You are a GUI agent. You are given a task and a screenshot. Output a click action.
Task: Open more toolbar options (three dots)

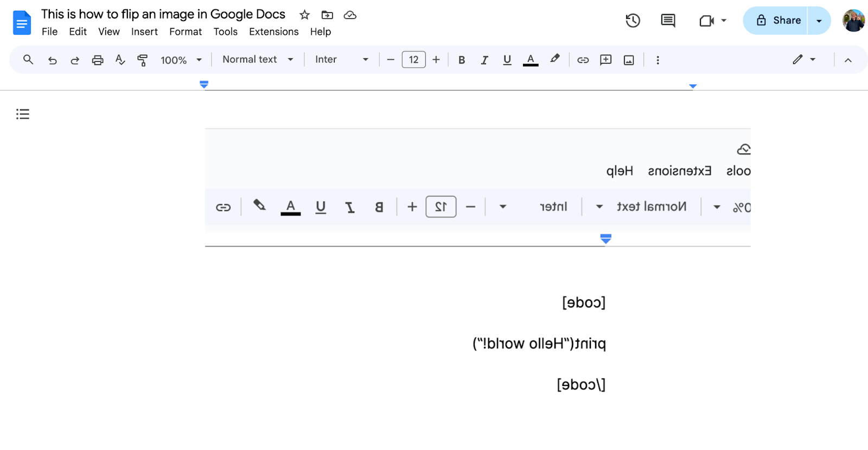(x=658, y=60)
